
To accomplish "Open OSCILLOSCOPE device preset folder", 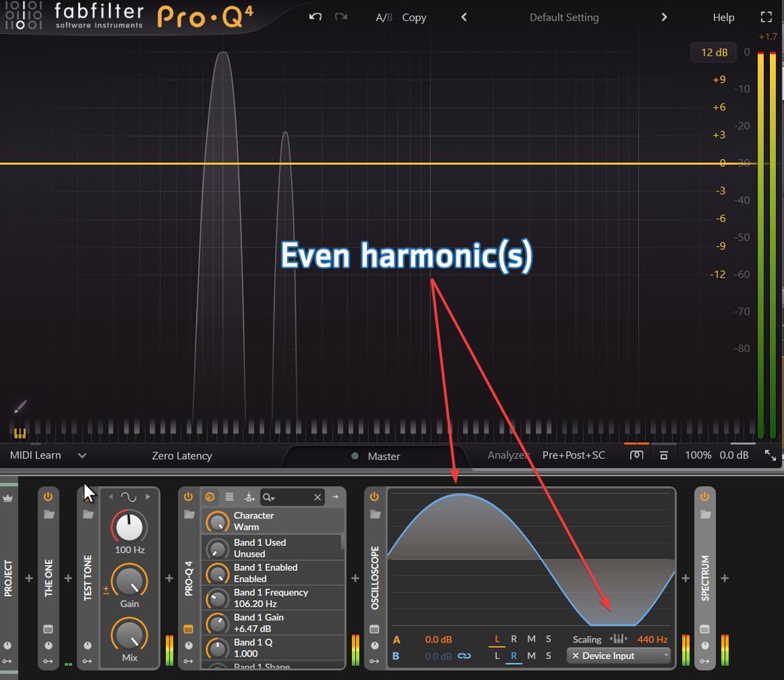I will point(375,515).
